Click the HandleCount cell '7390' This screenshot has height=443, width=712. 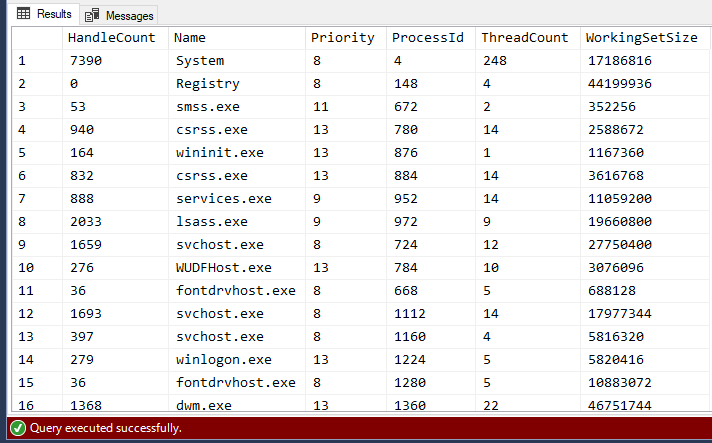coord(115,61)
